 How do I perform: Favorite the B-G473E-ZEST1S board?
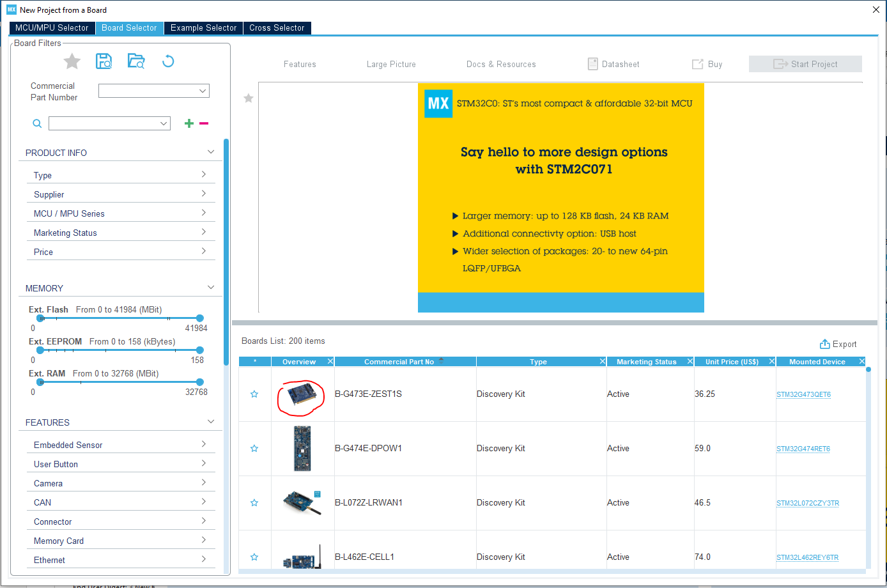[x=254, y=394]
